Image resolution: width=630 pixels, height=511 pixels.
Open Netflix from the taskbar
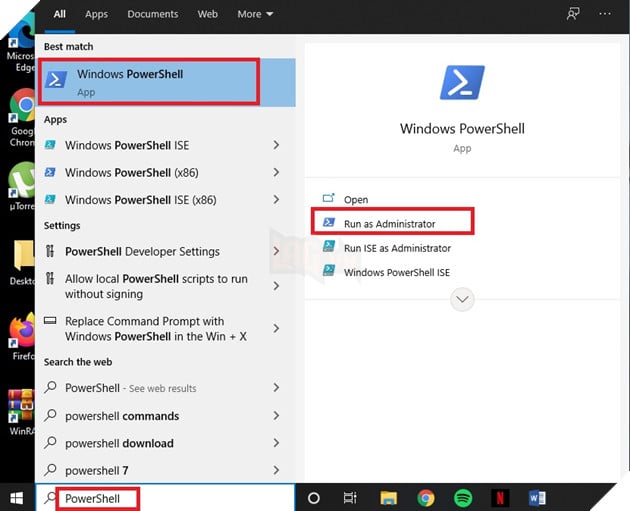tap(500, 498)
